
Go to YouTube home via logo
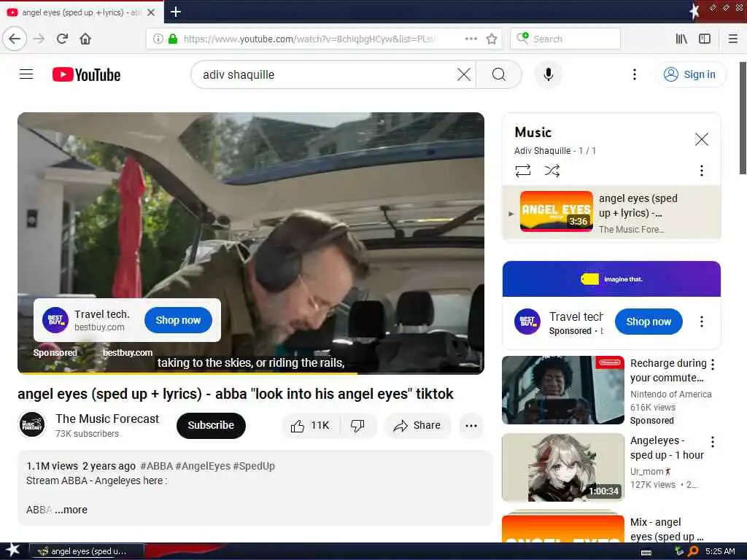(x=86, y=75)
